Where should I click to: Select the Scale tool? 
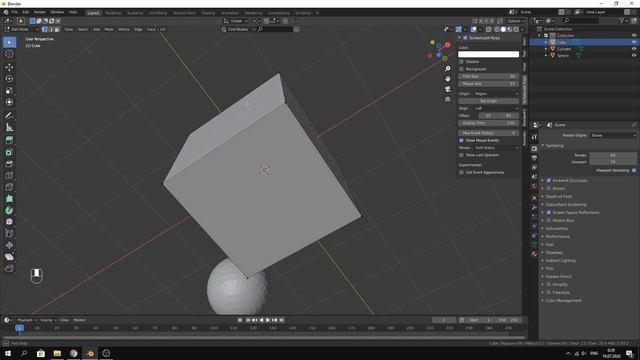pyautogui.click(x=9, y=91)
